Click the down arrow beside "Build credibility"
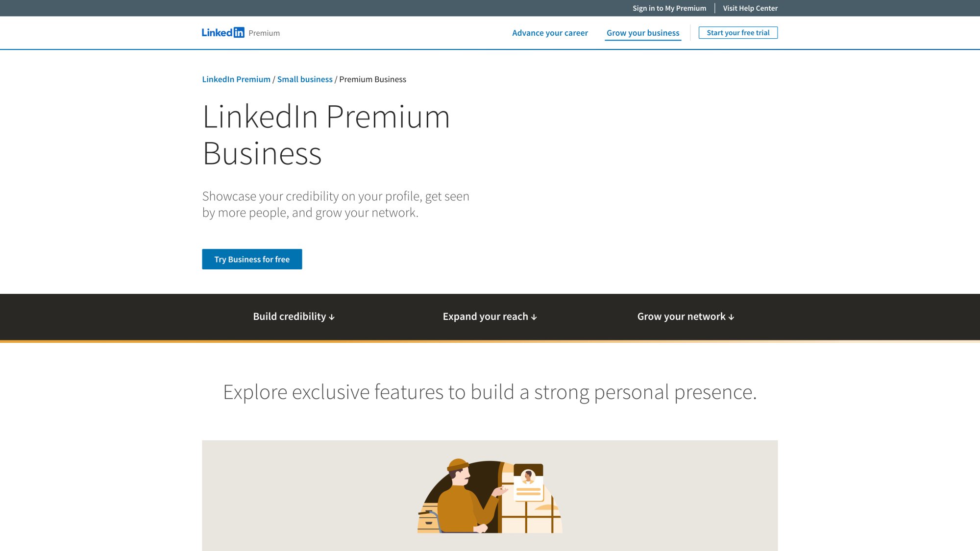 coord(333,317)
